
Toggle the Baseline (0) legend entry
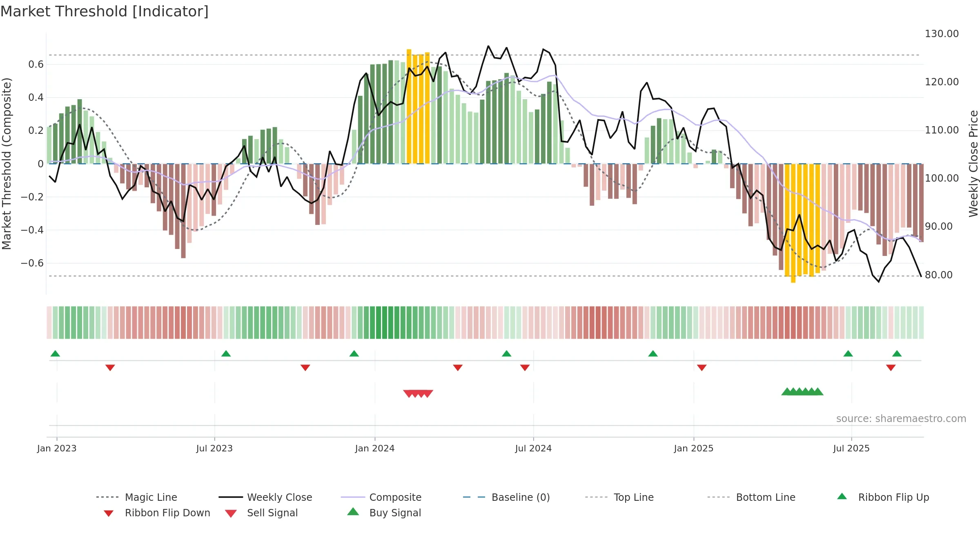506,497
